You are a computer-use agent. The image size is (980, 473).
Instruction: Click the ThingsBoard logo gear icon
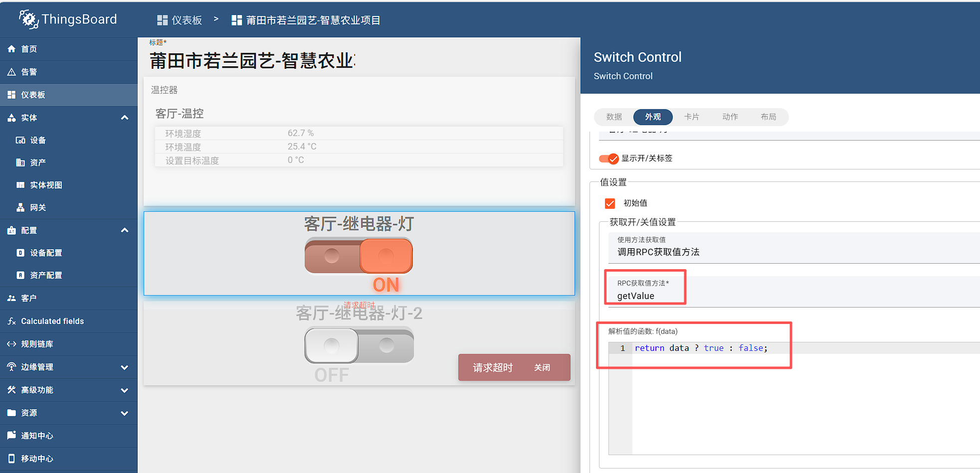(29, 19)
